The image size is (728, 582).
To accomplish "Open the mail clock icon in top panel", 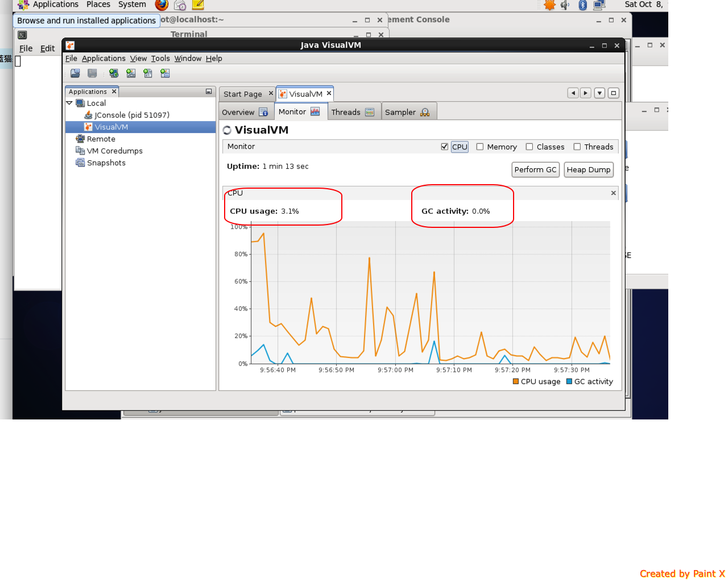I will [180, 5].
